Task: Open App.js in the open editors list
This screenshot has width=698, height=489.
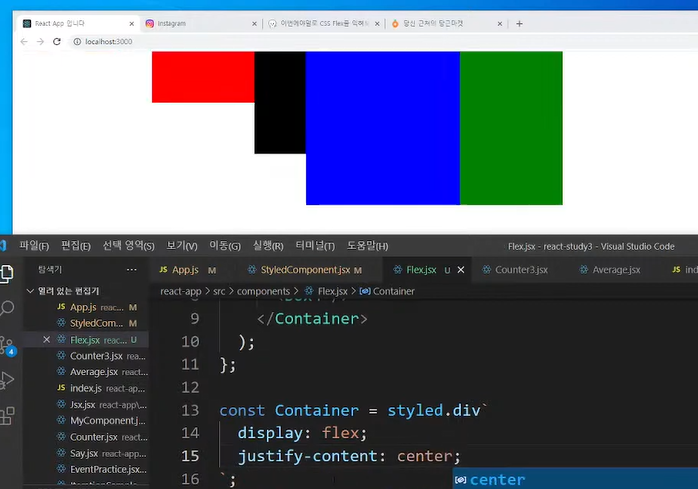Action: tap(86, 307)
